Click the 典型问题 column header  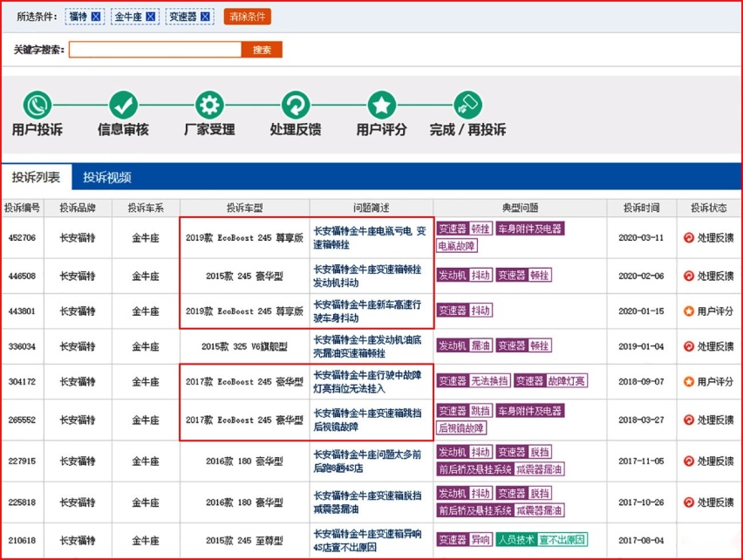[x=520, y=208]
